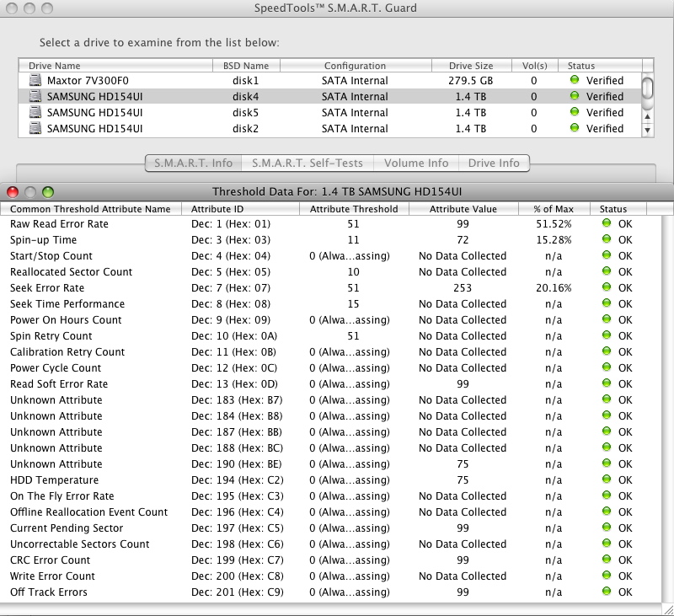This screenshot has height=616, width=674.
Task: Sort thresholds by Common Threshold Attribute Name header
Action: click(x=90, y=209)
